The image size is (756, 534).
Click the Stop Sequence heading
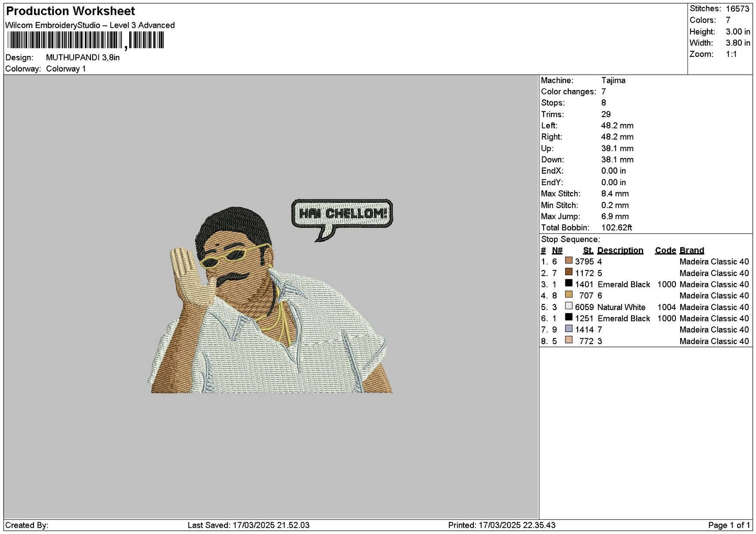coord(570,240)
